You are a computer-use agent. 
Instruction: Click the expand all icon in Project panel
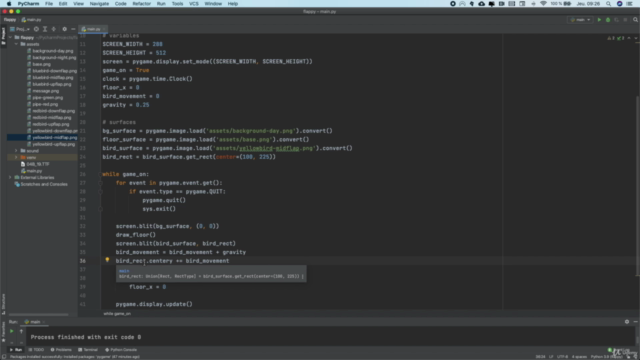tap(45, 29)
